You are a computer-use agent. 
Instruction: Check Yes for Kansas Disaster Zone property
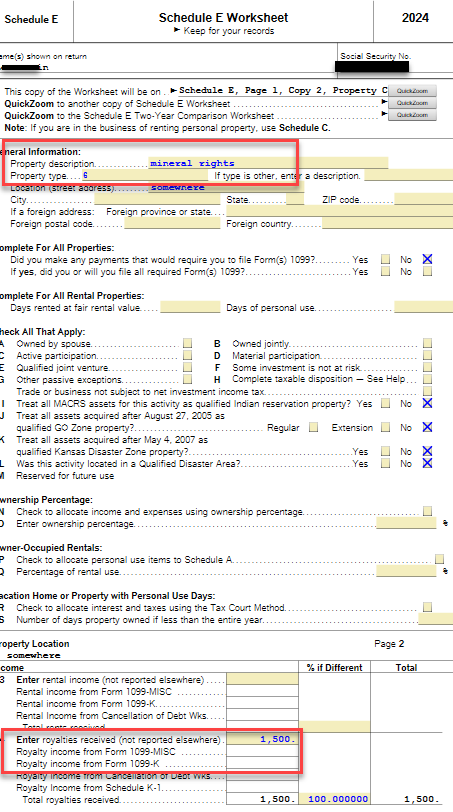(x=385, y=452)
